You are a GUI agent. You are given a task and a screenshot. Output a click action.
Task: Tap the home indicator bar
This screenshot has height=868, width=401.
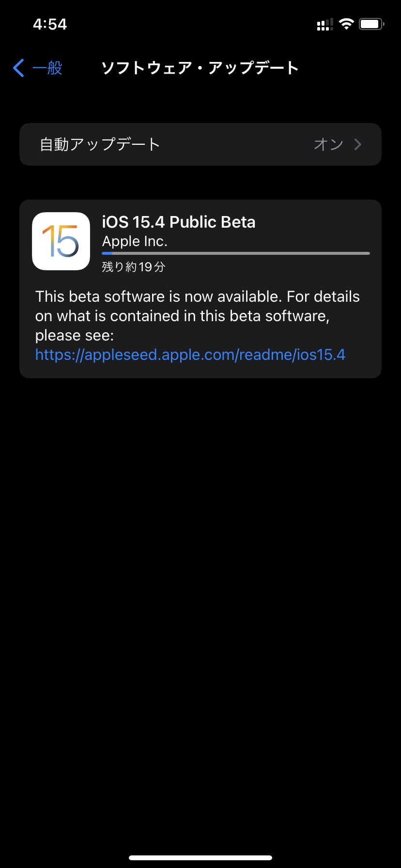[x=200, y=858]
